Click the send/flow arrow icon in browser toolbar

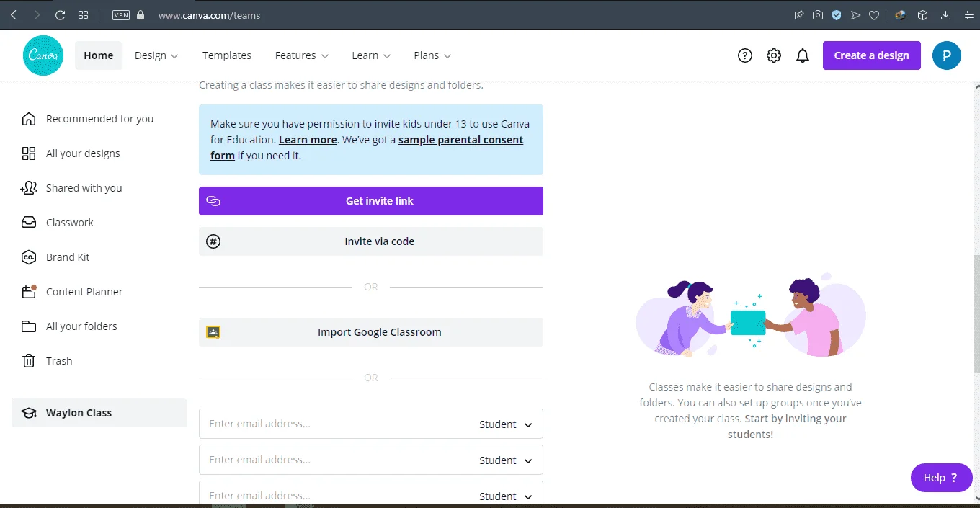855,14
